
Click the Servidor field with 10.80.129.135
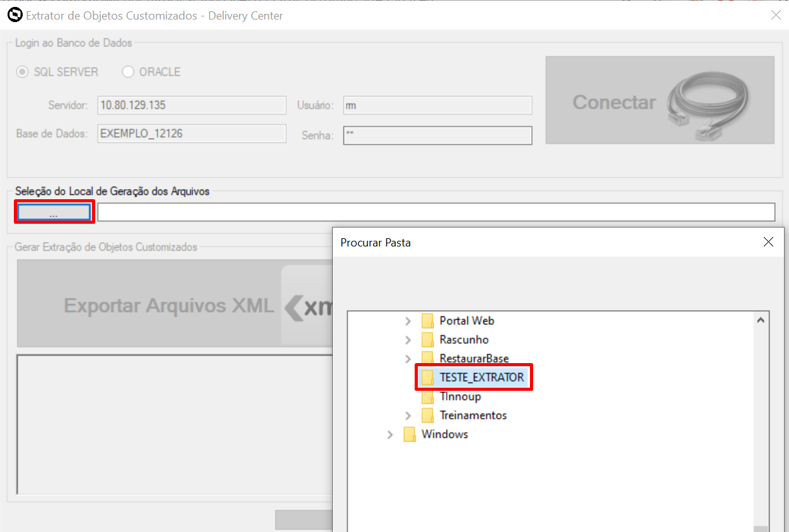click(x=192, y=105)
